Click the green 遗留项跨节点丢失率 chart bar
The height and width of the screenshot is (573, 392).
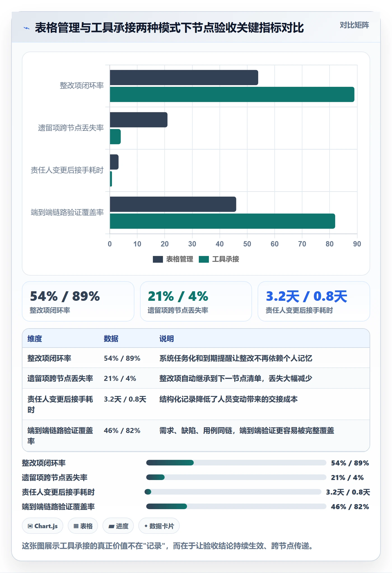pyautogui.click(x=115, y=137)
